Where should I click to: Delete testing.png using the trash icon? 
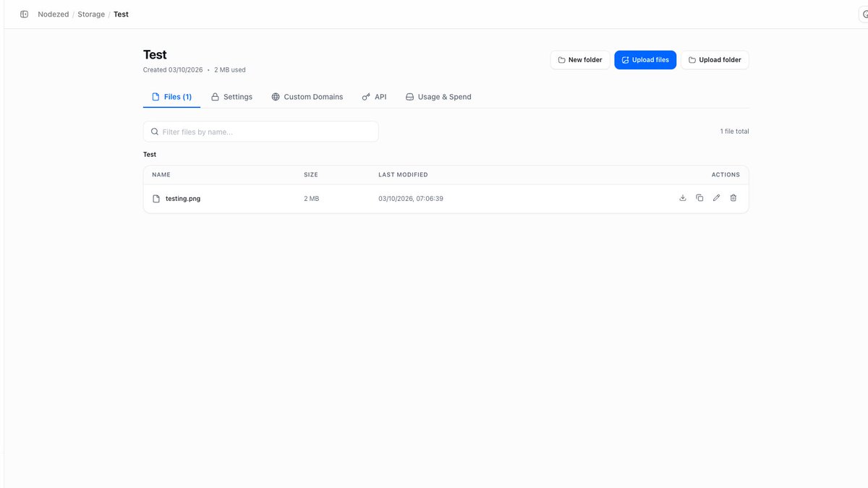(733, 198)
